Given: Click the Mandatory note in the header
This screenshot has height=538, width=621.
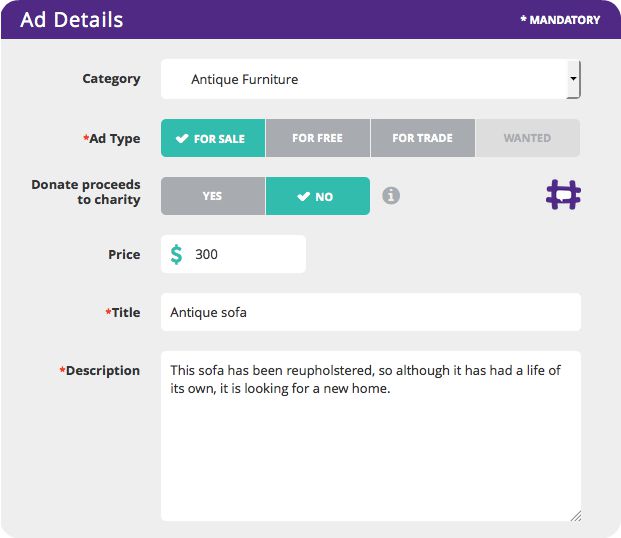Looking at the screenshot, I should pos(560,20).
